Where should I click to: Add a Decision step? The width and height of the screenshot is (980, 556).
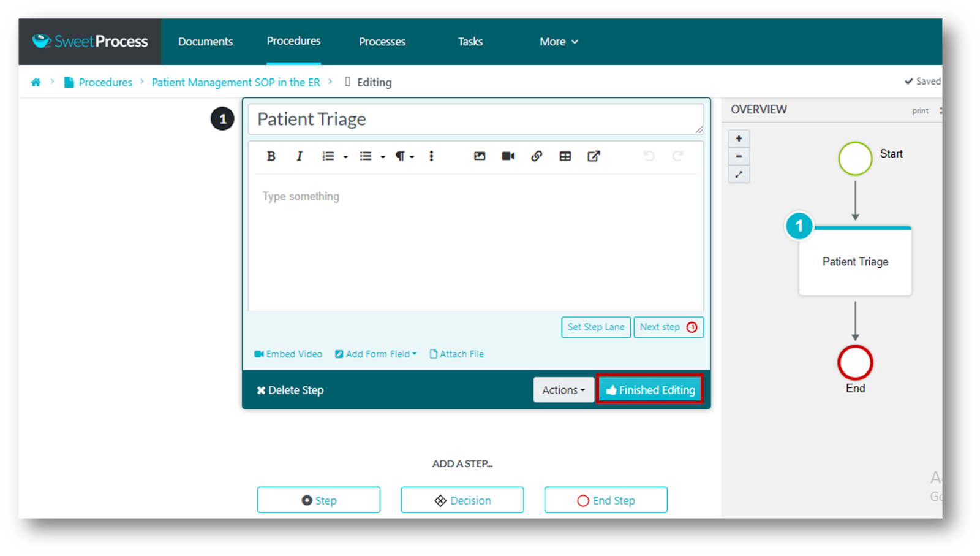[462, 500]
